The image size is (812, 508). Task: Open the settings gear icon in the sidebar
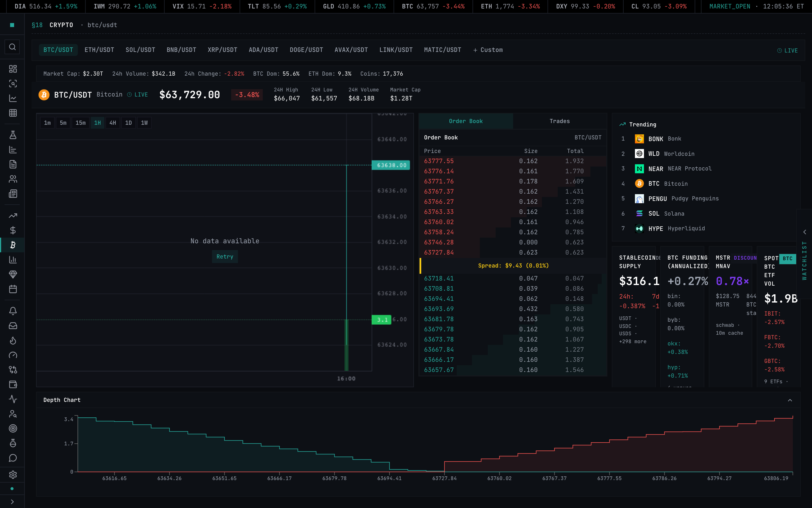pyautogui.click(x=13, y=474)
